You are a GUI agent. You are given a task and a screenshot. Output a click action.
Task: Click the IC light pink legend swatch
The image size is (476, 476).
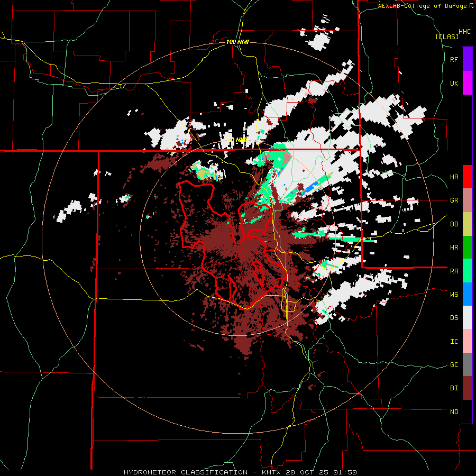point(467,341)
